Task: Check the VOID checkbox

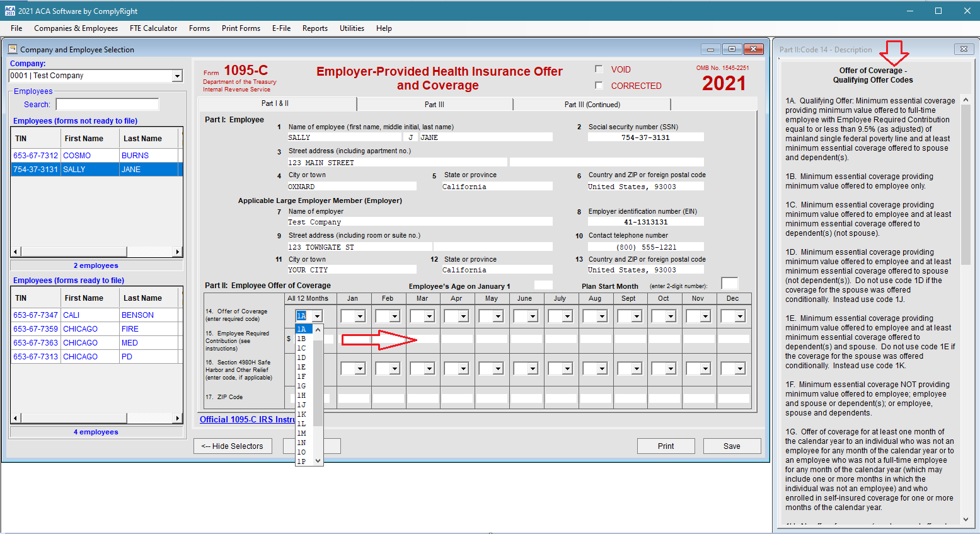Action: click(599, 69)
